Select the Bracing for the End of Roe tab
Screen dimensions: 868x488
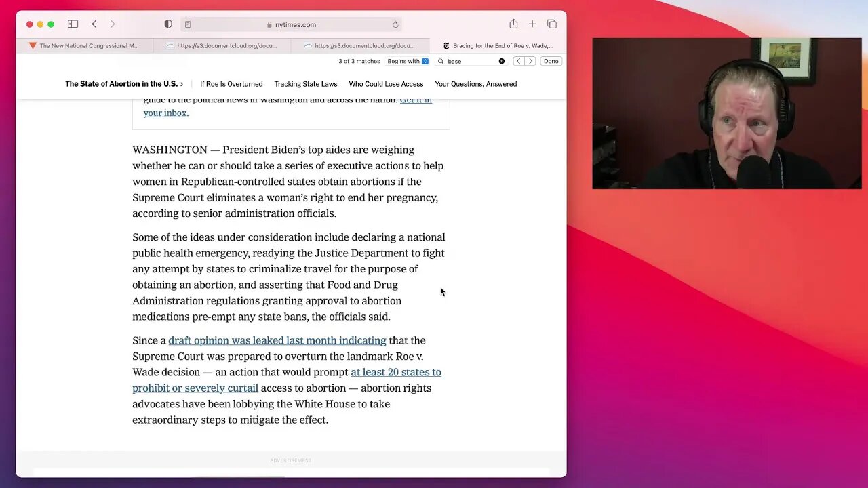(x=498, y=46)
